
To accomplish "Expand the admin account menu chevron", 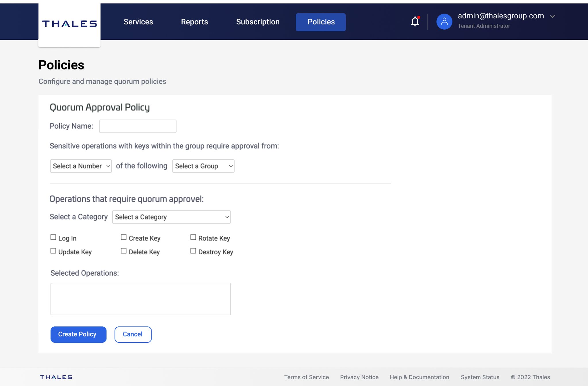I will point(552,16).
